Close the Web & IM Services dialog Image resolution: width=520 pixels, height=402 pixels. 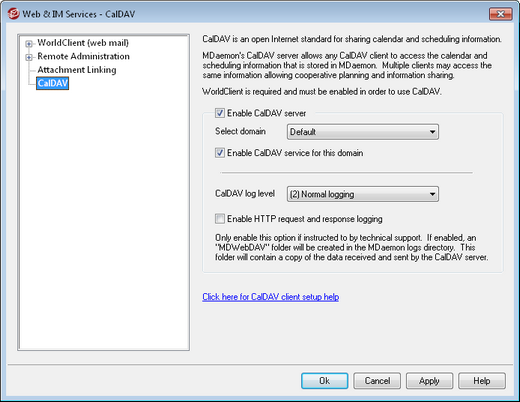(500, 14)
